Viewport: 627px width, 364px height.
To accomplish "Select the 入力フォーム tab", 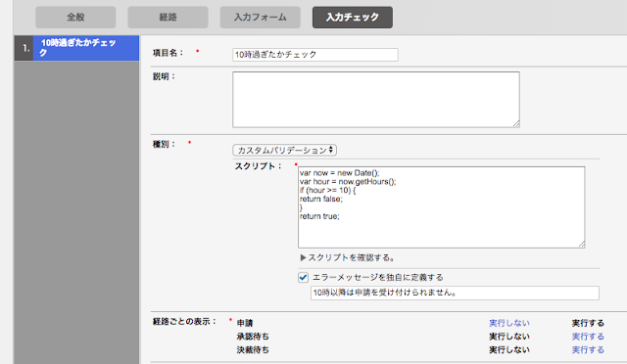I will pos(261,18).
